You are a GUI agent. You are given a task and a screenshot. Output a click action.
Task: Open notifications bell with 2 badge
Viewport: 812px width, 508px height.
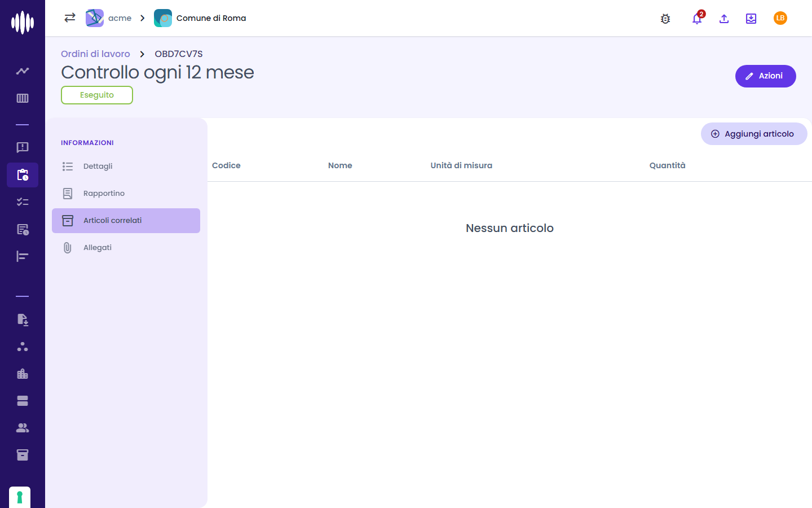[x=698, y=18]
